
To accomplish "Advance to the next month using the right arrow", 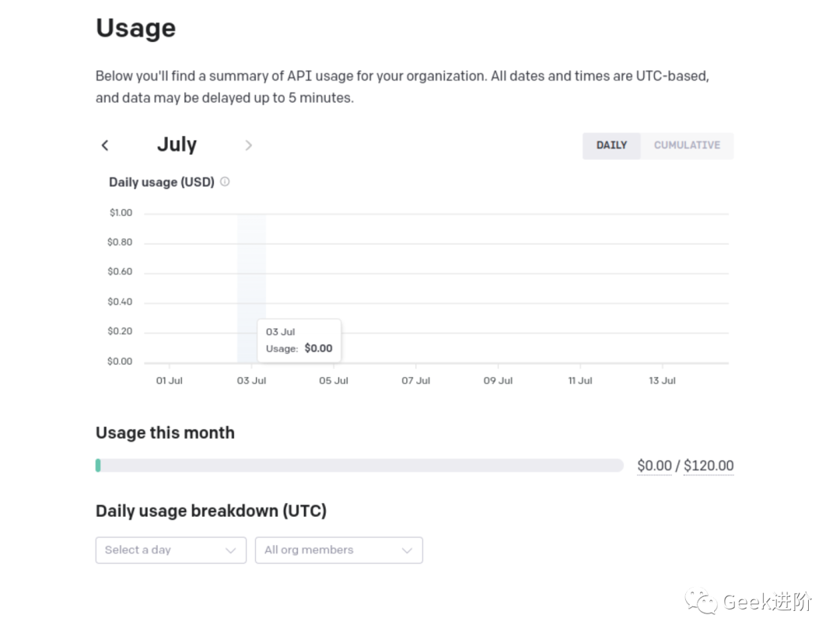I will click(248, 145).
